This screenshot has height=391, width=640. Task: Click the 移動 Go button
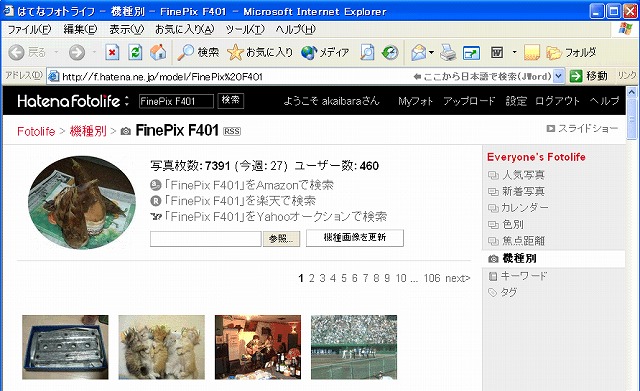(x=589, y=76)
